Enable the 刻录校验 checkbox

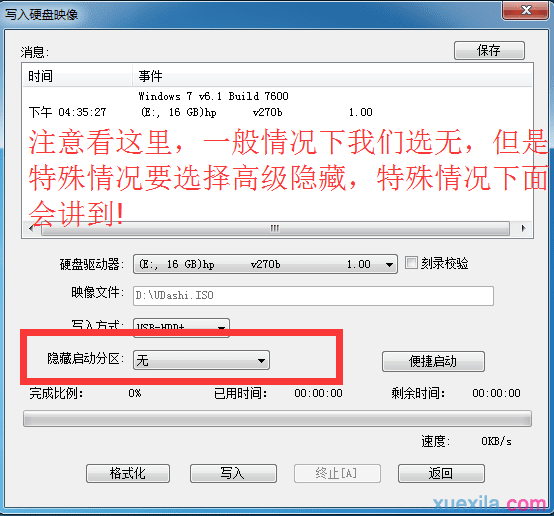411,263
